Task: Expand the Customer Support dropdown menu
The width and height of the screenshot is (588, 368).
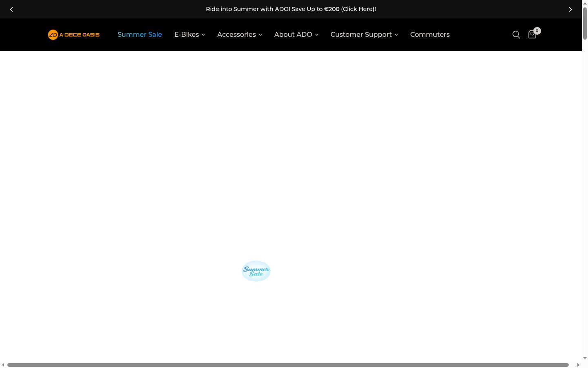Action: point(364,35)
